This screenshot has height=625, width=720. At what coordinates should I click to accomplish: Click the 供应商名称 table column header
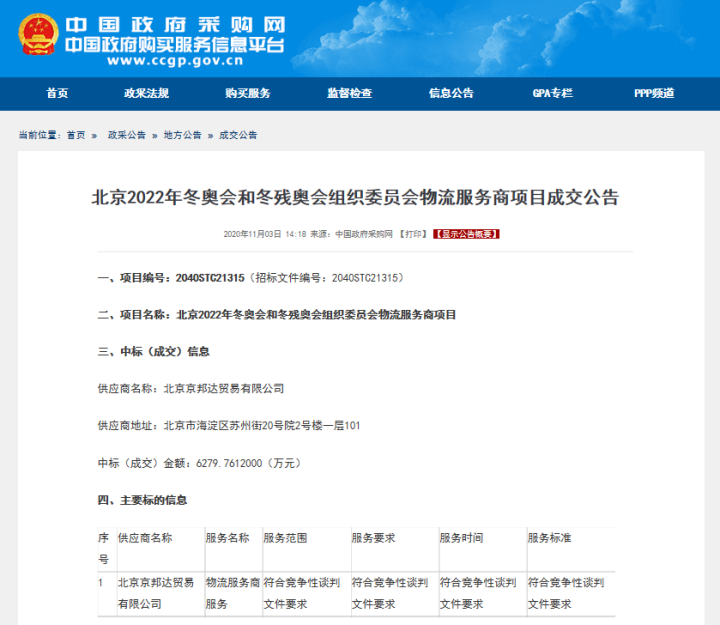pos(145,538)
